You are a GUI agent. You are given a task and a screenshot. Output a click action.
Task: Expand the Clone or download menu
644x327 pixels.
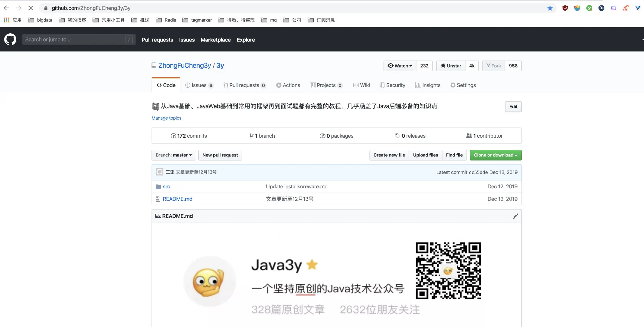point(495,155)
